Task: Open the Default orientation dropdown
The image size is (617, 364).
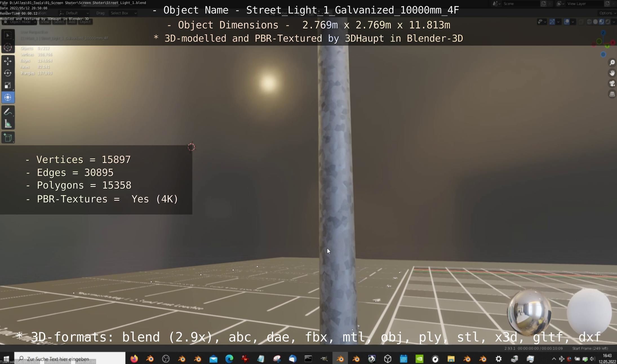Action: pos(74,13)
